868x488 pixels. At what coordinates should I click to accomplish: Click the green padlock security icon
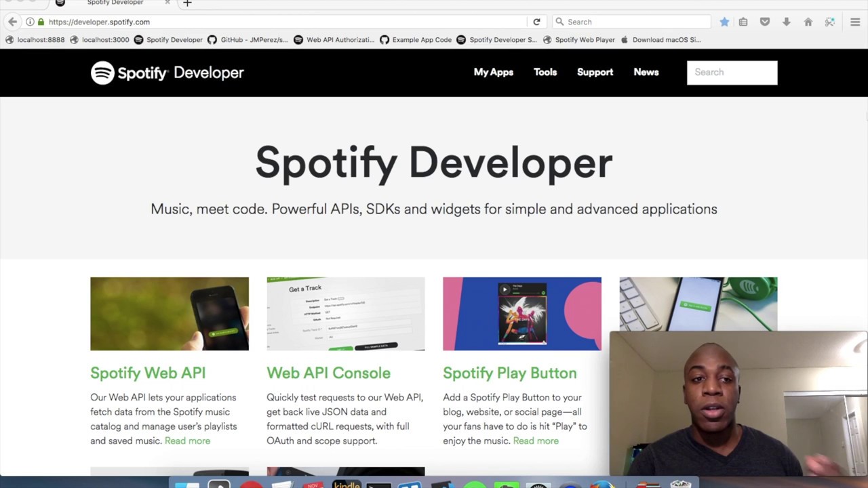click(41, 22)
